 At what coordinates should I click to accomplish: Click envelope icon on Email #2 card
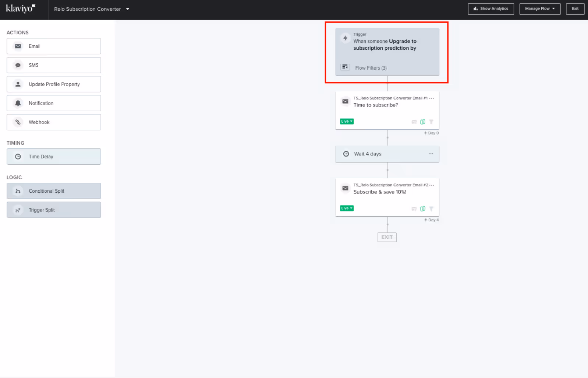[x=345, y=188]
